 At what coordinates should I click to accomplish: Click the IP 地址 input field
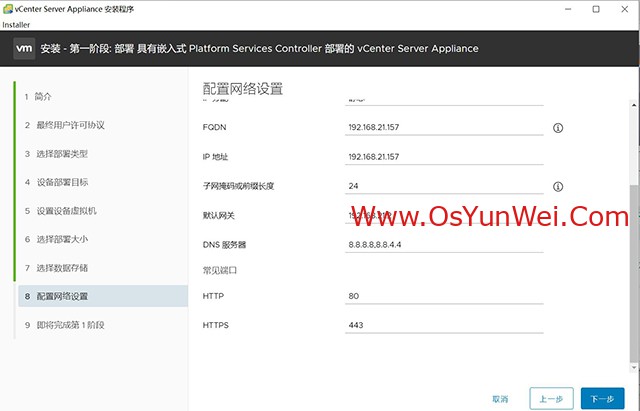(444, 157)
